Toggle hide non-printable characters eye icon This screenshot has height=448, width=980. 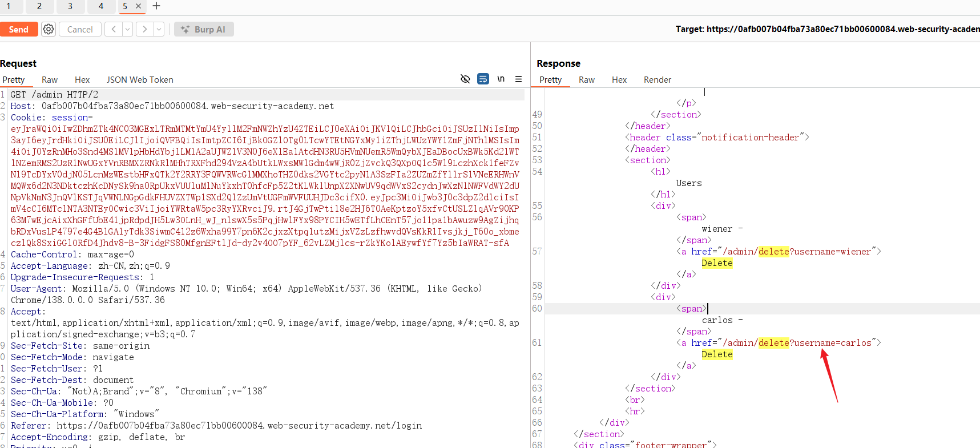(x=465, y=79)
